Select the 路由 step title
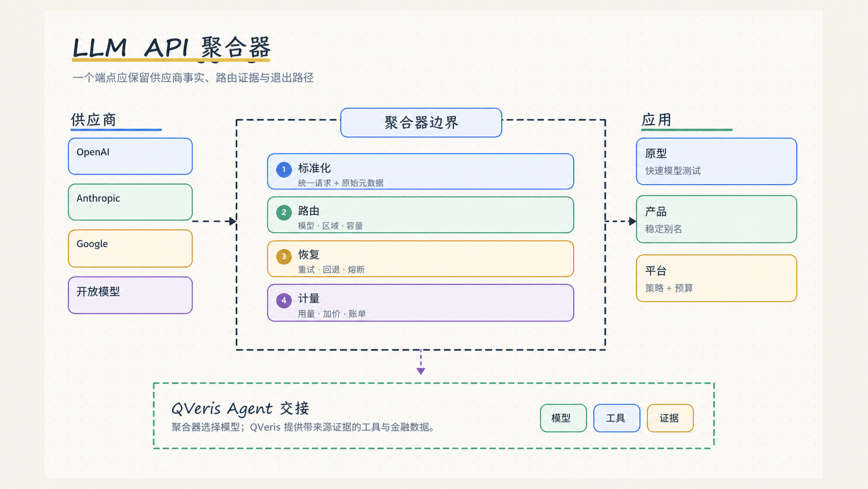 [x=309, y=211]
